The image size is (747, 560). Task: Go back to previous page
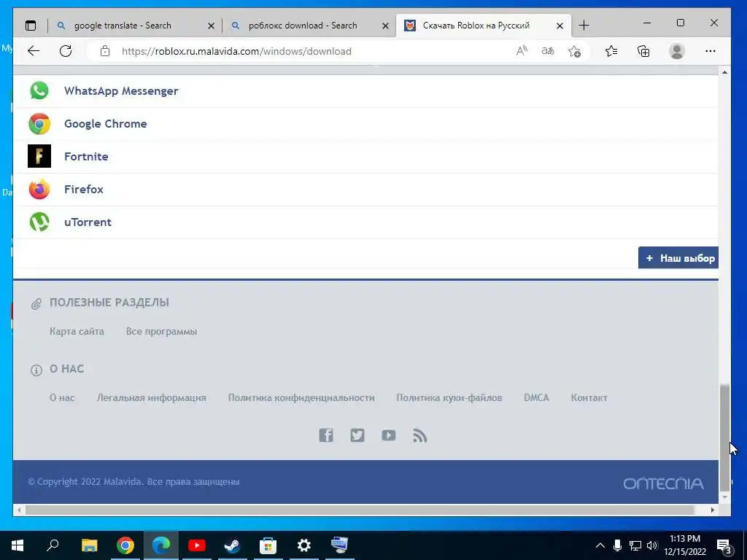pyautogui.click(x=34, y=51)
